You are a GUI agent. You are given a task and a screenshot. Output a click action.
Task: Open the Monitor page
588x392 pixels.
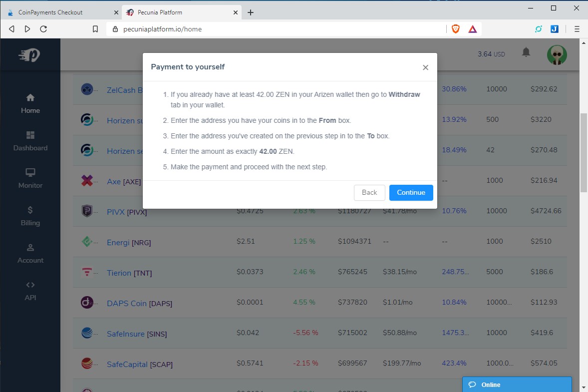tap(30, 179)
